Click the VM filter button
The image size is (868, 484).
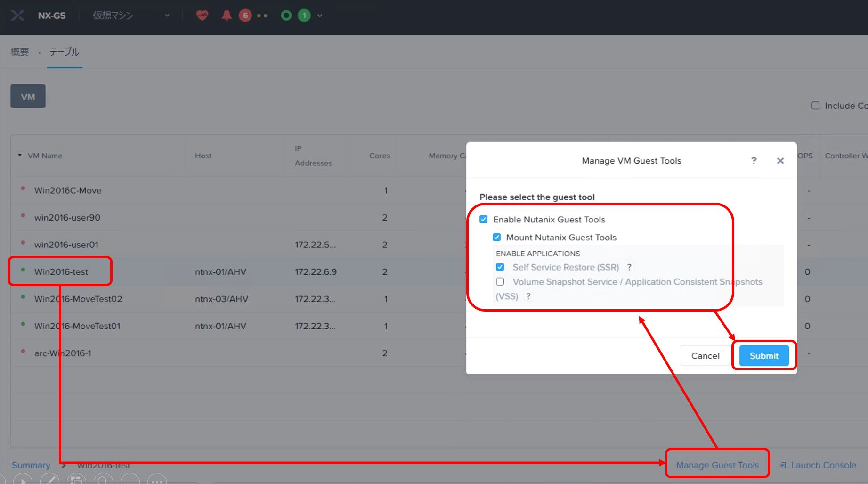28,97
